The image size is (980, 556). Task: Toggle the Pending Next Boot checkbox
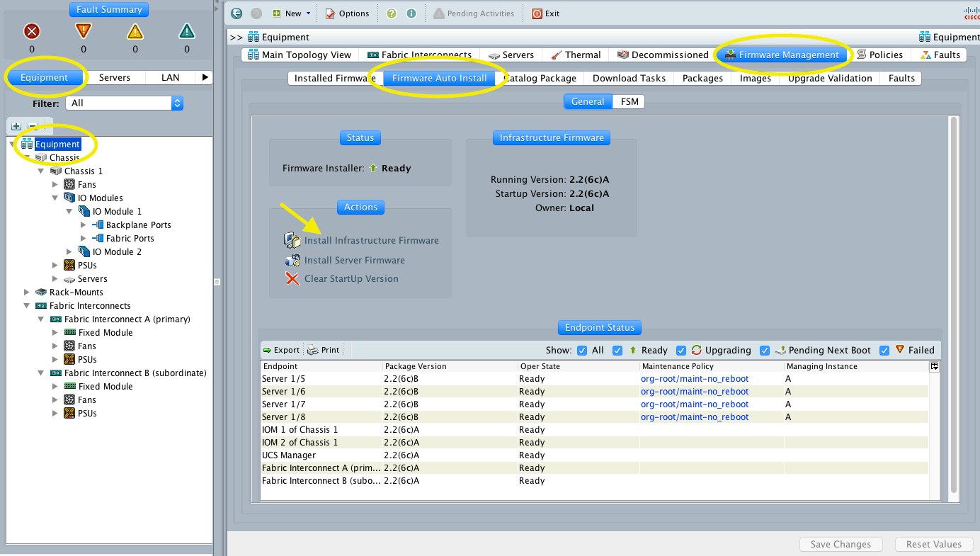click(x=765, y=350)
